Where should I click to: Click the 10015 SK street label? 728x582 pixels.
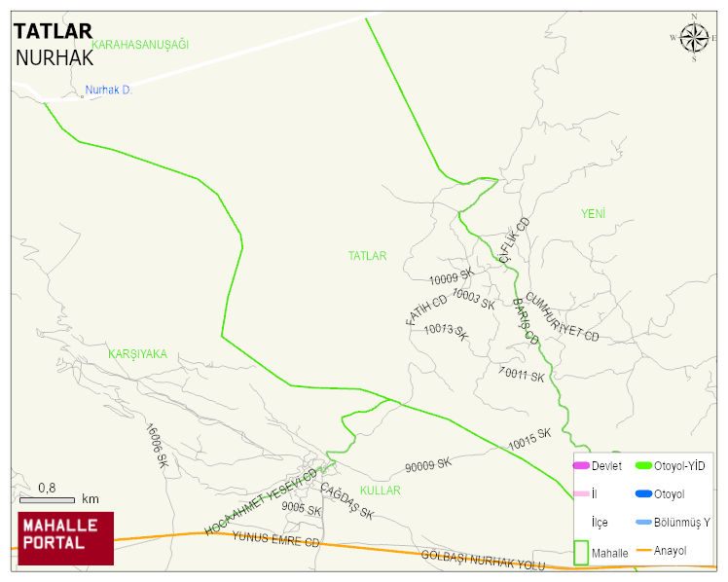click(x=529, y=440)
